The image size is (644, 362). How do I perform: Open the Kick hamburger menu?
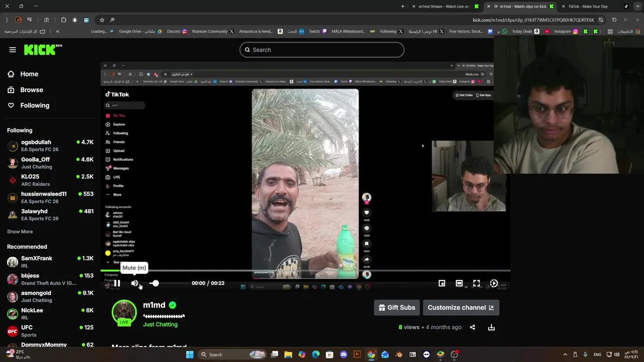(x=13, y=50)
